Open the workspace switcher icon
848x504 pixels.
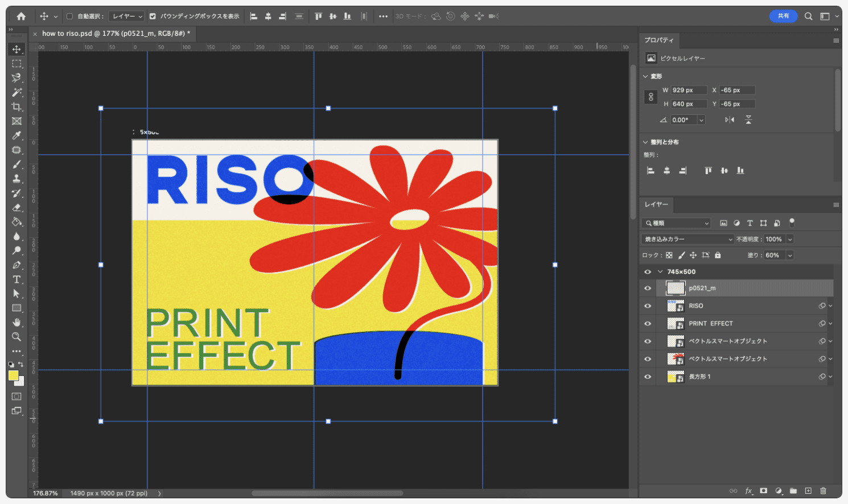pos(825,16)
